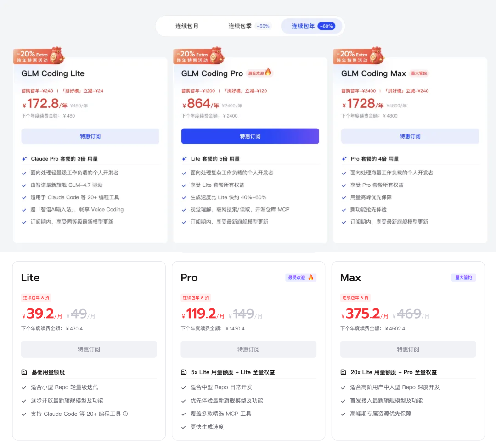
Task: Click the ¥119.2/月 price on the Pro card
Action: point(203,314)
